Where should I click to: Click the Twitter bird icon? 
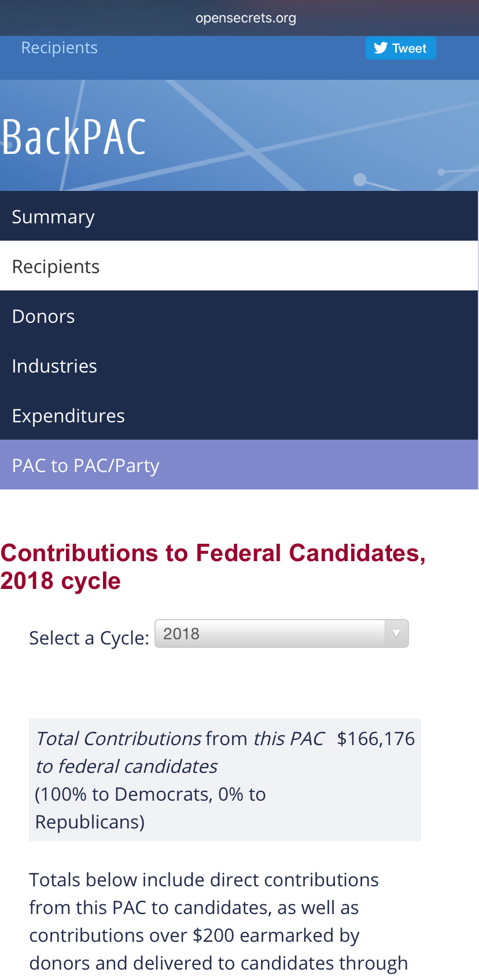[x=380, y=48]
